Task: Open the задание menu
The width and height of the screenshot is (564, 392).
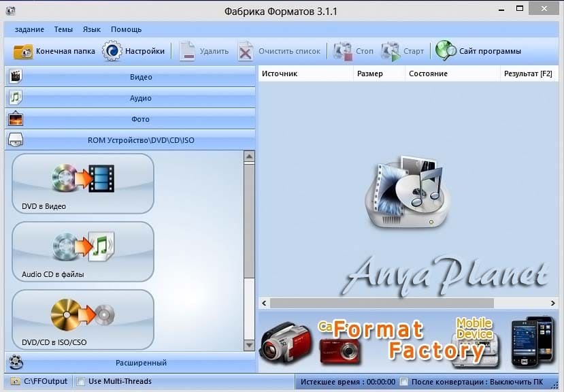Action: (29, 29)
